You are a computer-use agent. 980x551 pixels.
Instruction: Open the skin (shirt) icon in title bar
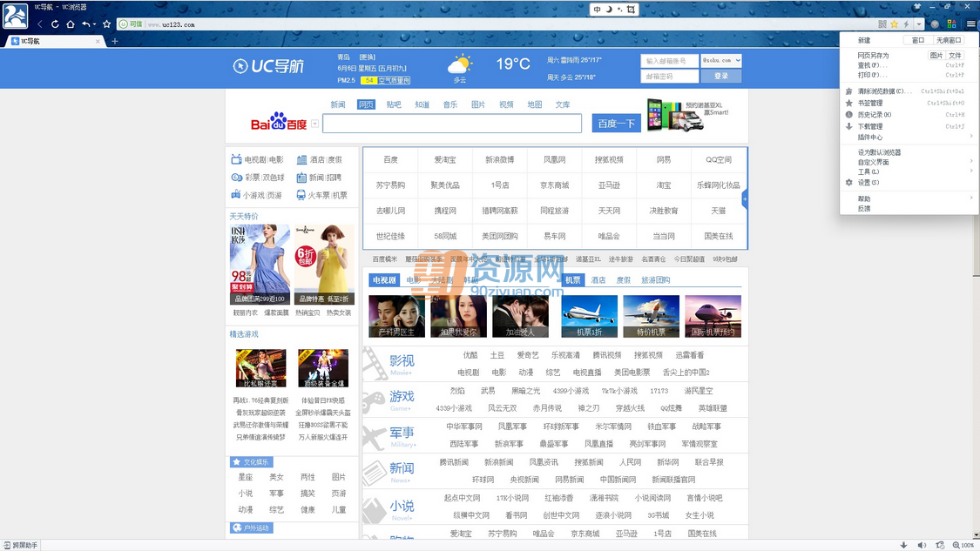[917, 6]
